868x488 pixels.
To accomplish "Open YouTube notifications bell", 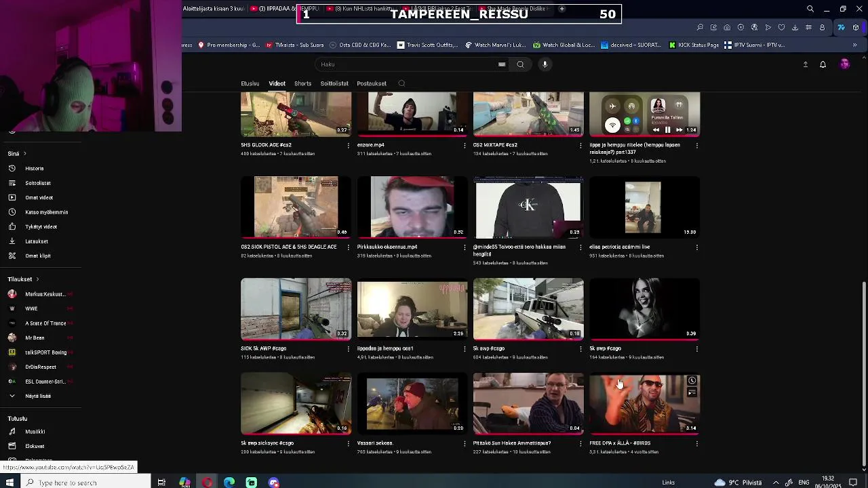I will 823,64.
